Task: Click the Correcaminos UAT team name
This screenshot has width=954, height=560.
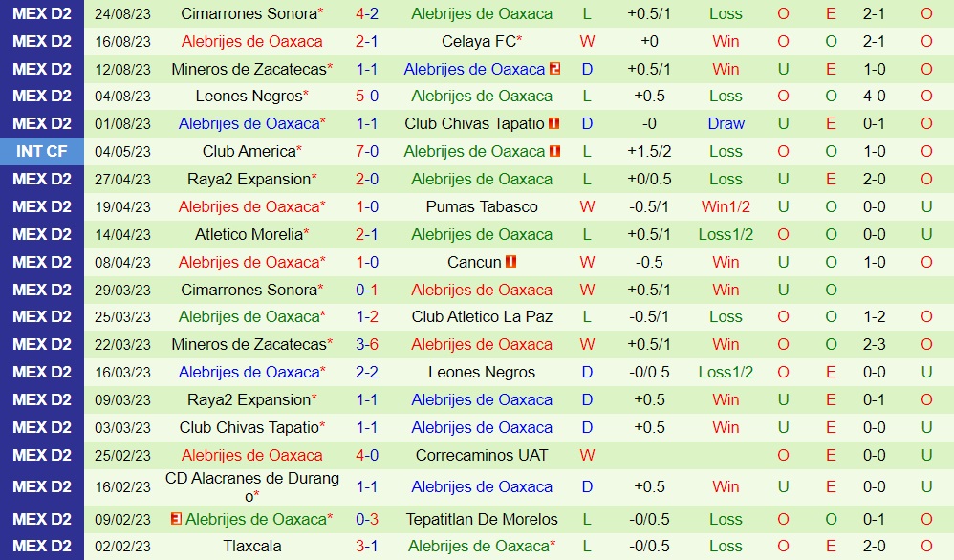Action: pyautogui.click(x=482, y=455)
